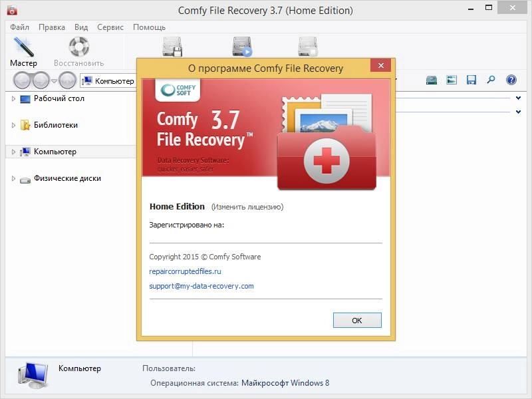
Task: Minimize the Comfy File Recovery window
Action: (471, 9)
